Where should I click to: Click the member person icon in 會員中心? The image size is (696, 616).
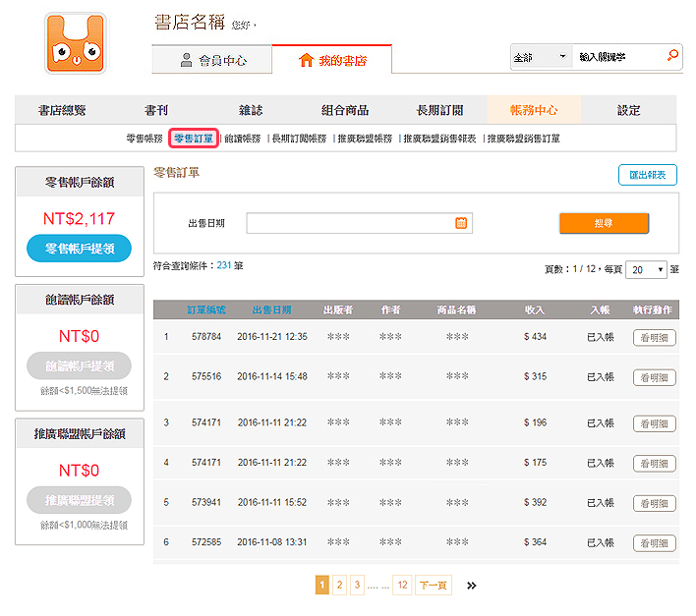pos(187,60)
